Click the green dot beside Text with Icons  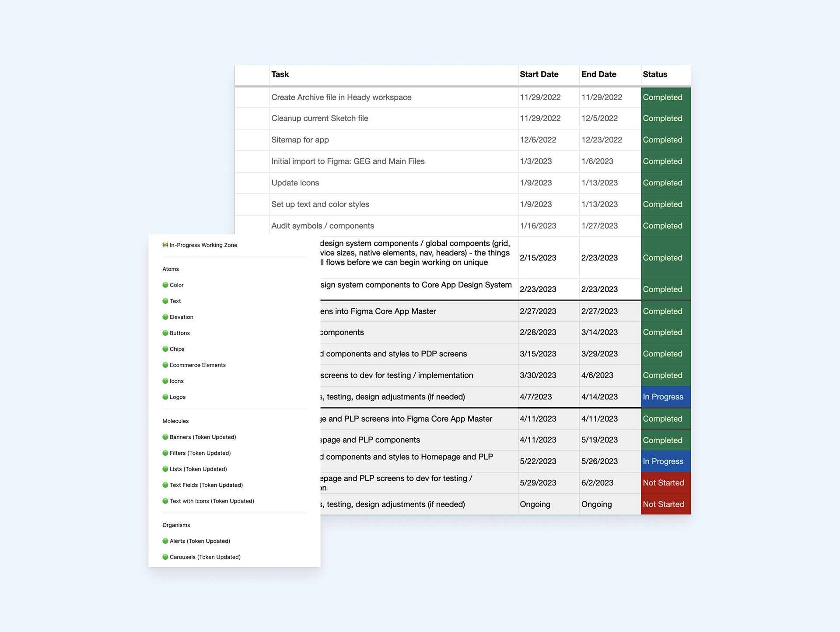[165, 501]
